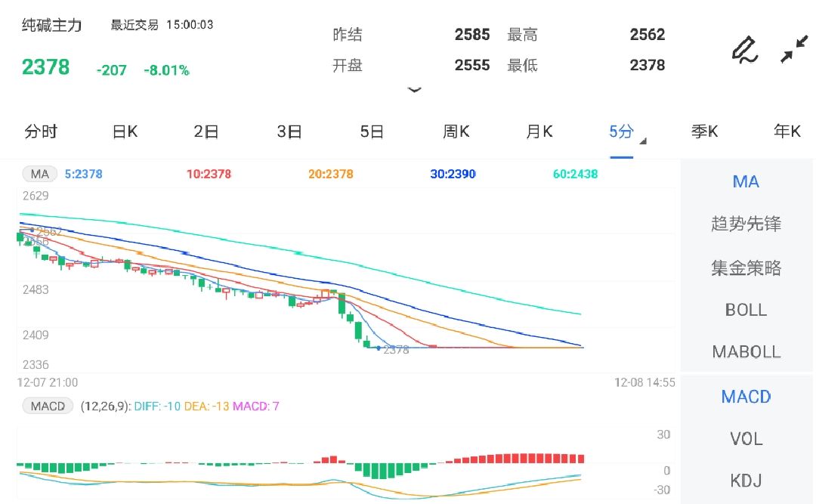Click the 12-07 21:00 start time label
The width and height of the screenshot is (816, 504).
click(48, 382)
